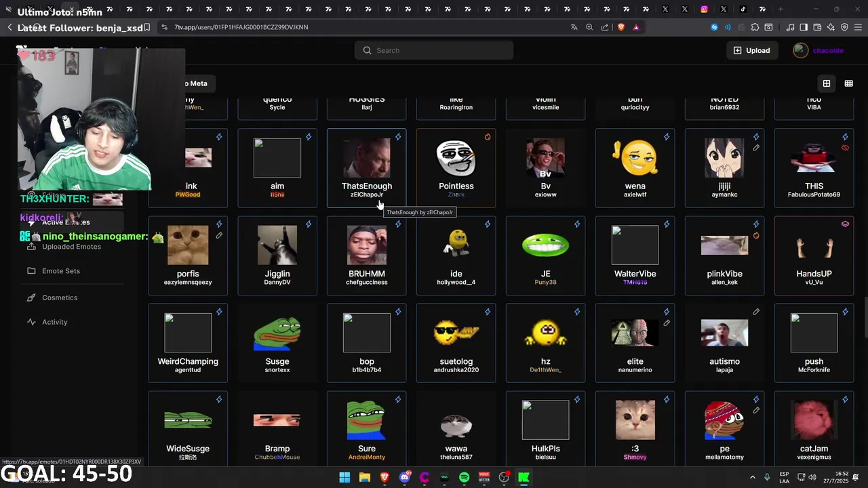Screen dimensions: 868x488
Task: Click the pencil icon on jijiji card
Action: coord(756,148)
